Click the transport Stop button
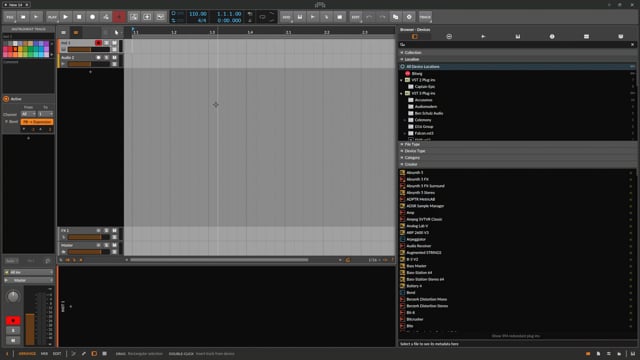640x360 pixels. (79, 17)
